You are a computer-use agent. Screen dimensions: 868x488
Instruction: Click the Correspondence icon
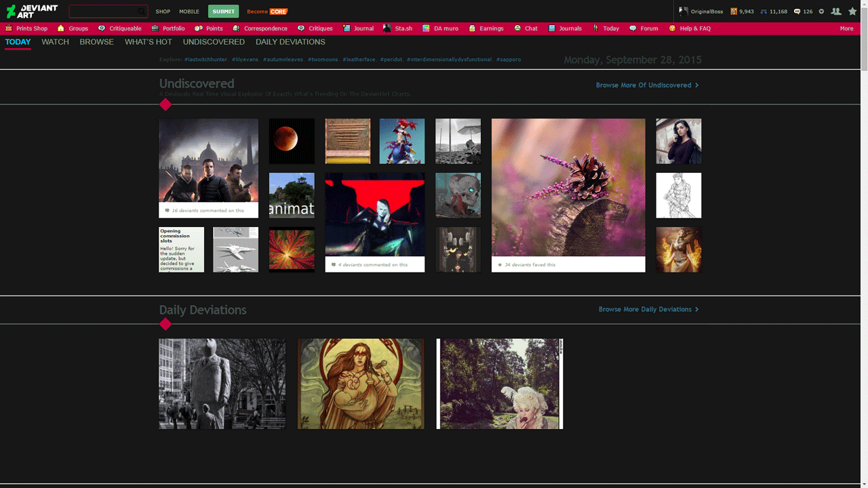[236, 28]
